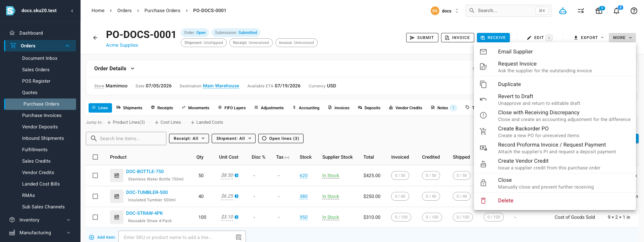Viewport: 644px width, 242px height.
Task: Click the header Search field
Action: [x=508, y=11]
